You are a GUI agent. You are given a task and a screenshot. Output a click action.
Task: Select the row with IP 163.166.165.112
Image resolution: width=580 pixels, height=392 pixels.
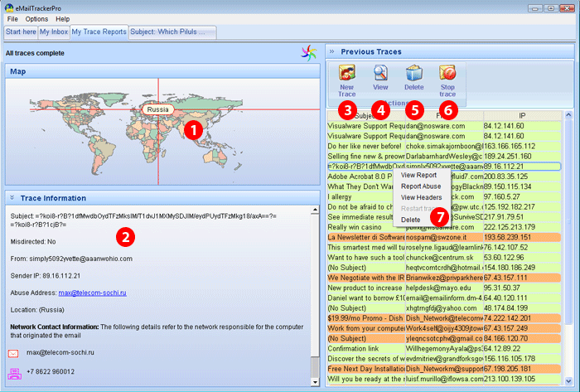click(444, 146)
